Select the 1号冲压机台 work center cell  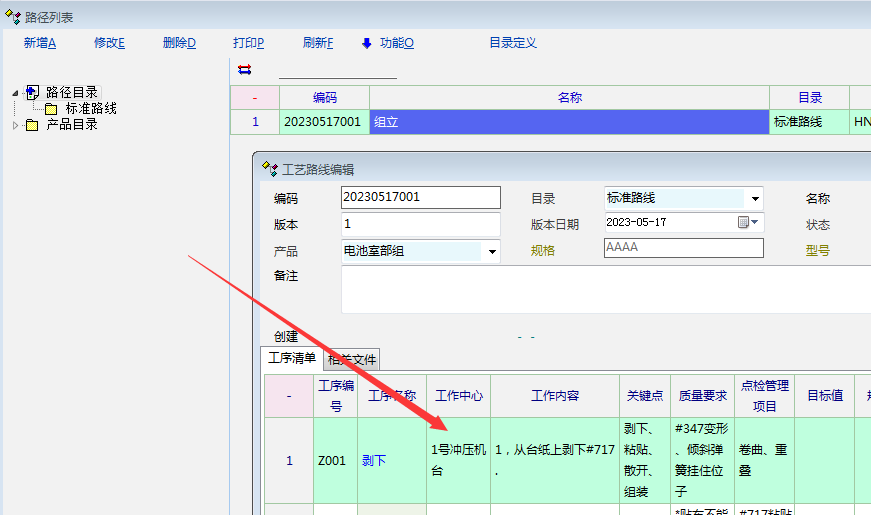[x=458, y=460]
